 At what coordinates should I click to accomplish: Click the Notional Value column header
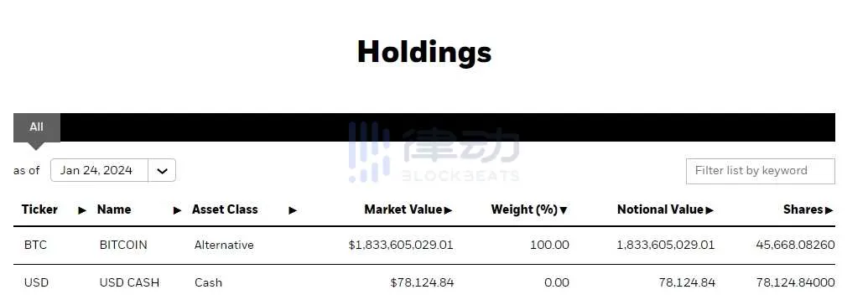[660, 209]
